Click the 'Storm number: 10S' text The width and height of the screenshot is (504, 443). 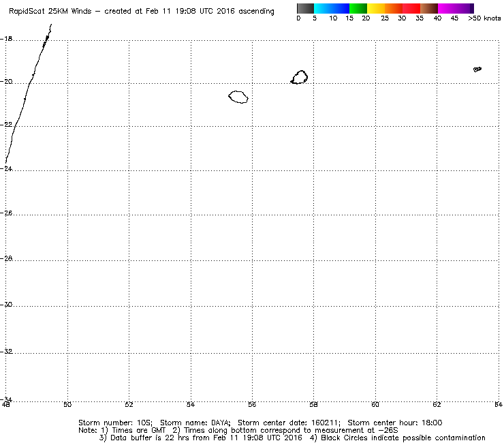[x=114, y=423]
